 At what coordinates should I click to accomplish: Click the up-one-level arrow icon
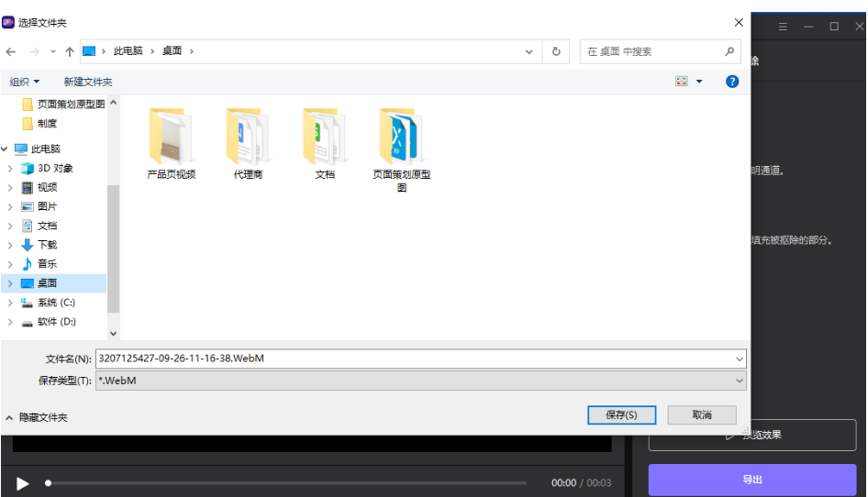[70, 52]
